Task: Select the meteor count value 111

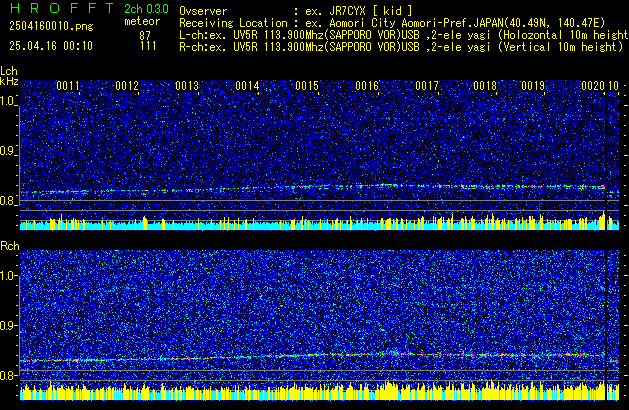Action: (148, 46)
